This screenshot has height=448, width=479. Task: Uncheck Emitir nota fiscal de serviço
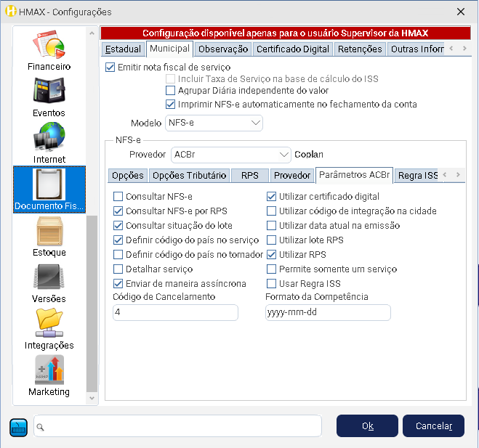tap(110, 67)
